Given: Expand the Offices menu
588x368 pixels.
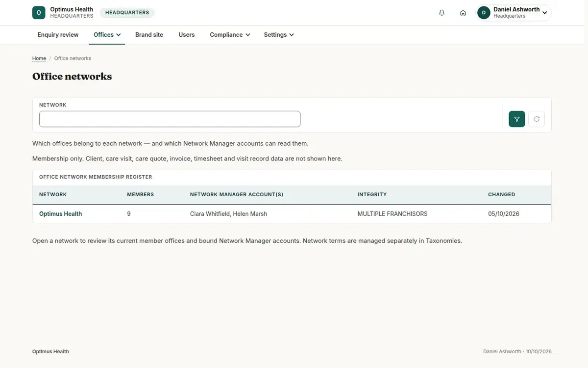Looking at the screenshot, I should (x=107, y=35).
